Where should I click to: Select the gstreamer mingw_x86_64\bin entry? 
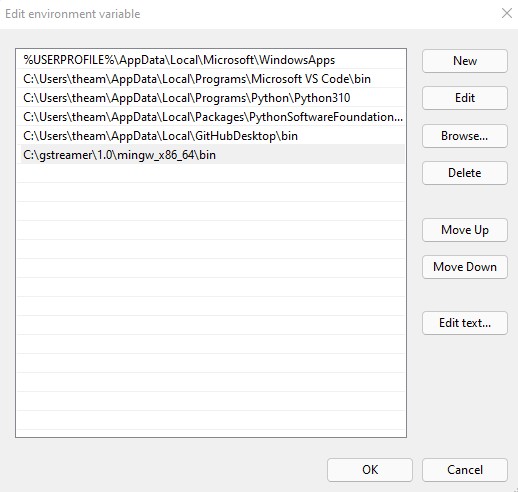(211, 155)
